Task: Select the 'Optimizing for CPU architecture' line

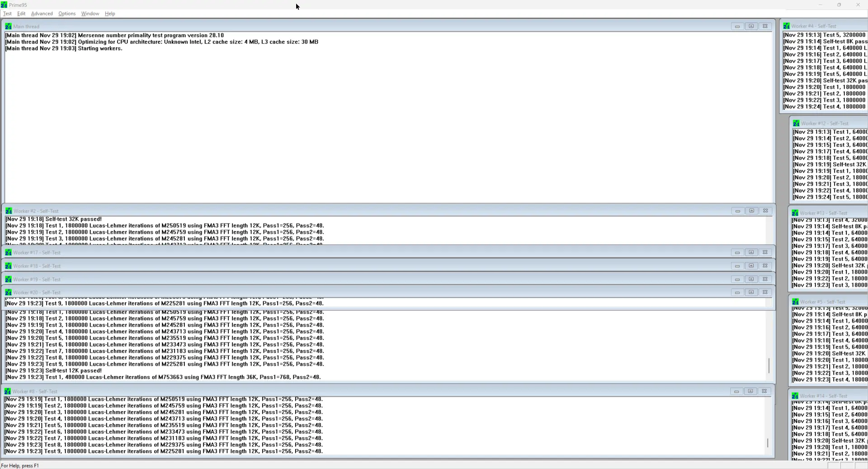Action: pyautogui.click(x=162, y=42)
